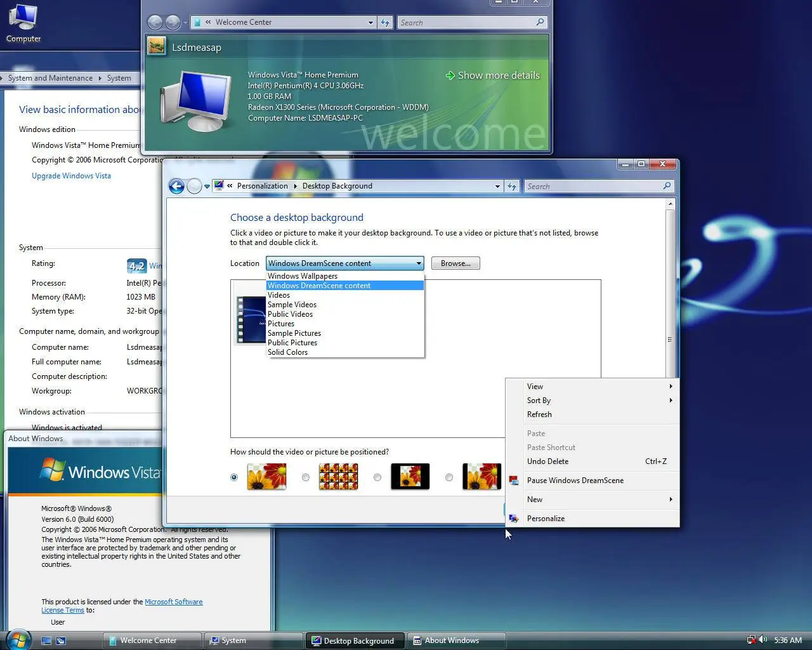Screen dimensions: 812x650
Task: Click the Start orb button
Action: pyautogui.click(x=17, y=639)
